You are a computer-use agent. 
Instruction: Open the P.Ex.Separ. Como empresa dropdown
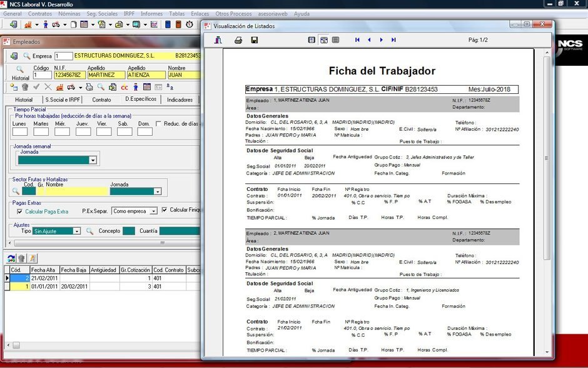pyautogui.click(x=153, y=211)
